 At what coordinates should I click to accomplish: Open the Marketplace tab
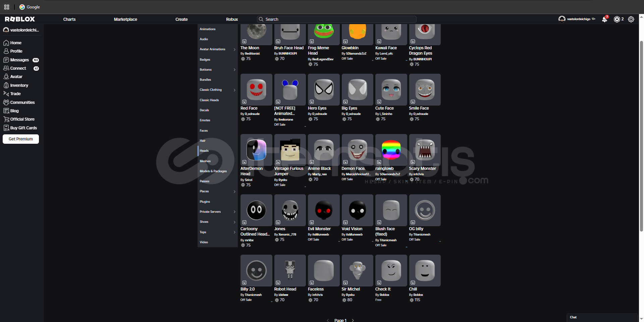(x=125, y=19)
